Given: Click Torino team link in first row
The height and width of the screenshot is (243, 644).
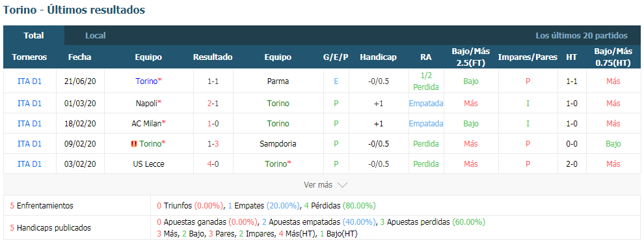Looking at the screenshot, I should [146, 81].
